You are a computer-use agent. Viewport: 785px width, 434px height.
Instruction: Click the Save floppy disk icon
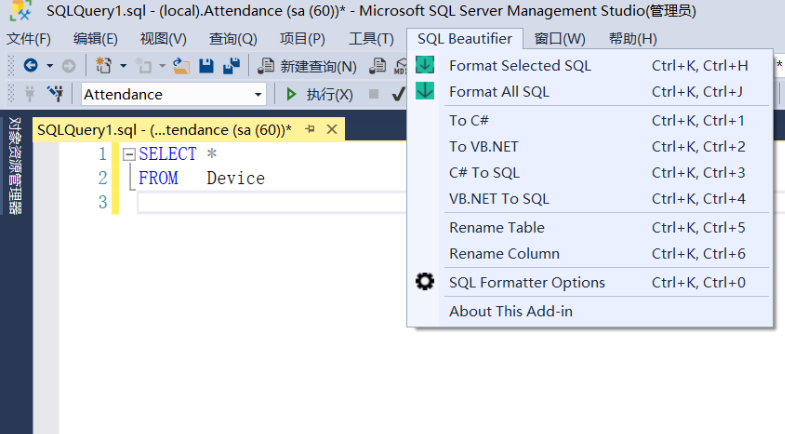click(x=206, y=66)
